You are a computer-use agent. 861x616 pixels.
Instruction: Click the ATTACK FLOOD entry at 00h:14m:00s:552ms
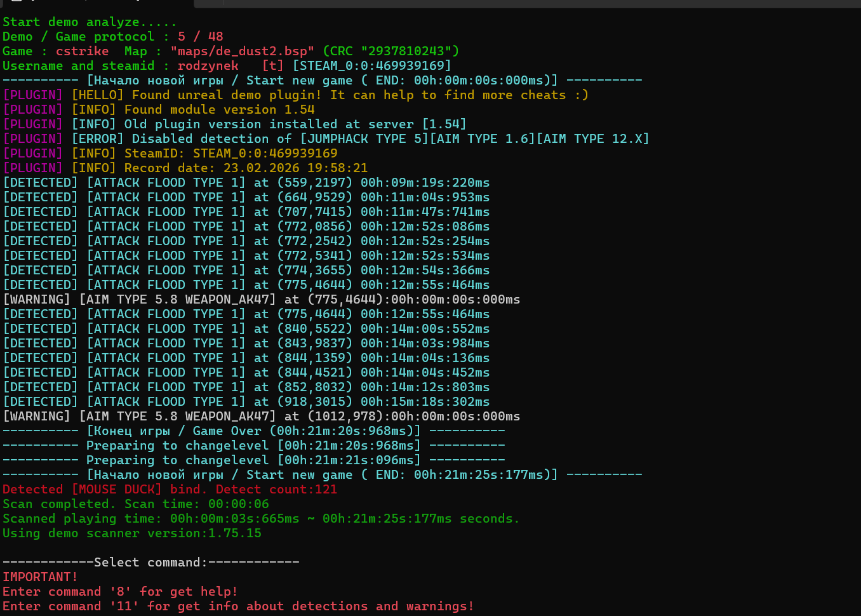coord(246,329)
